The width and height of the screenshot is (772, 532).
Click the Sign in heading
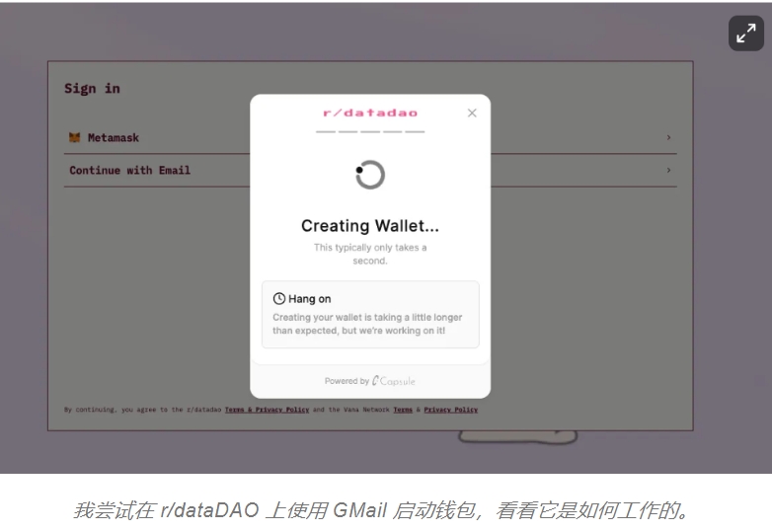pos(92,89)
